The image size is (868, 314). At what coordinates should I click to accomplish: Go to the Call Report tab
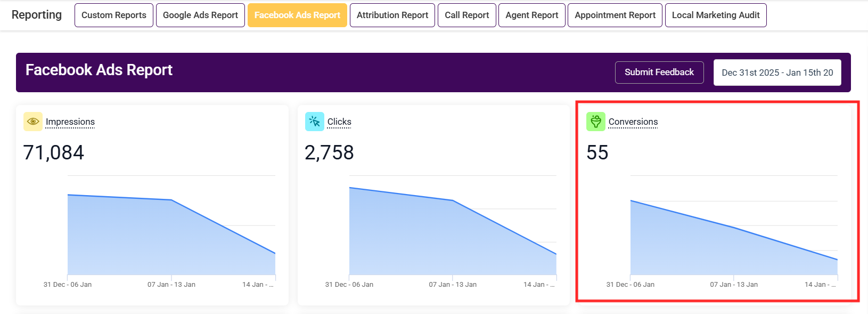(x=467, y=15)
